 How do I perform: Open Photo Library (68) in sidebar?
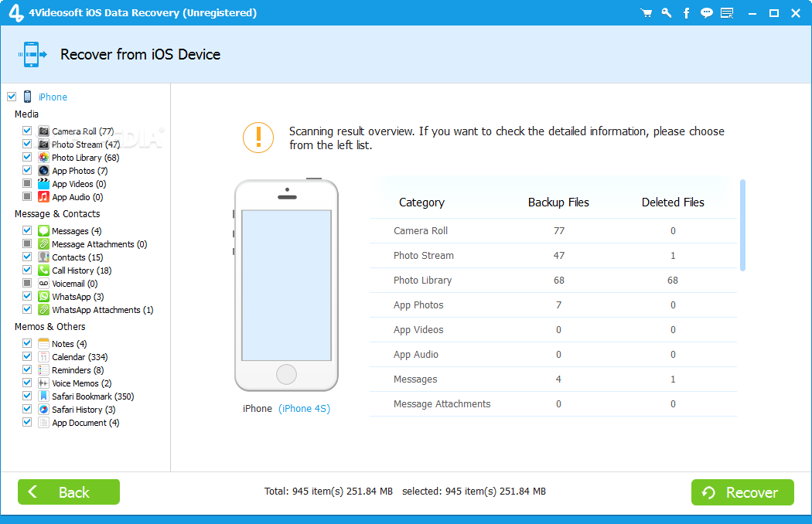tap(85, 158)
